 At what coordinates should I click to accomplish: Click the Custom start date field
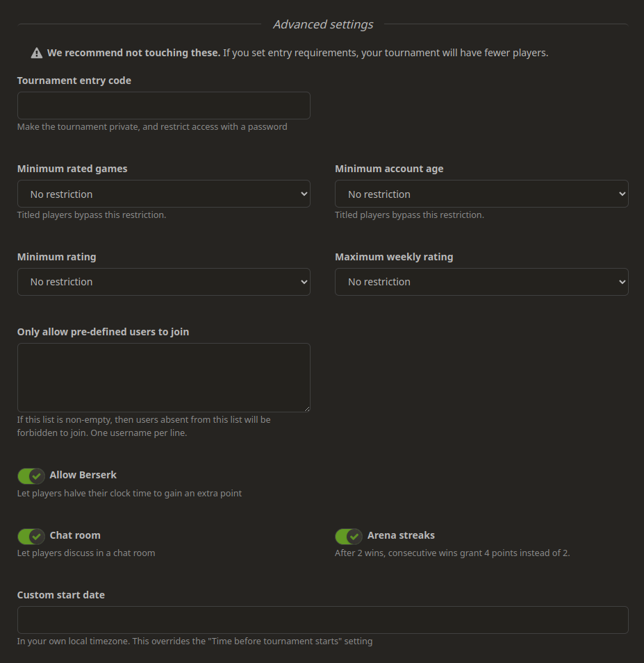click(322, 620)
